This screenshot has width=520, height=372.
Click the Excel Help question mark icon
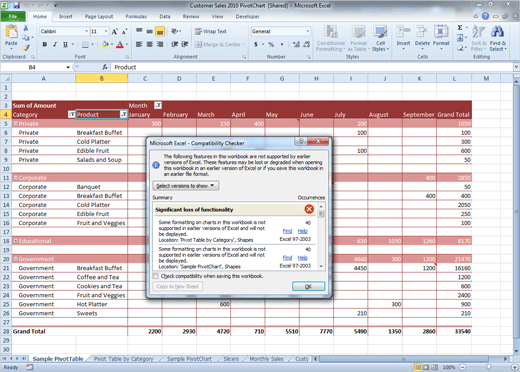point(485,16)
